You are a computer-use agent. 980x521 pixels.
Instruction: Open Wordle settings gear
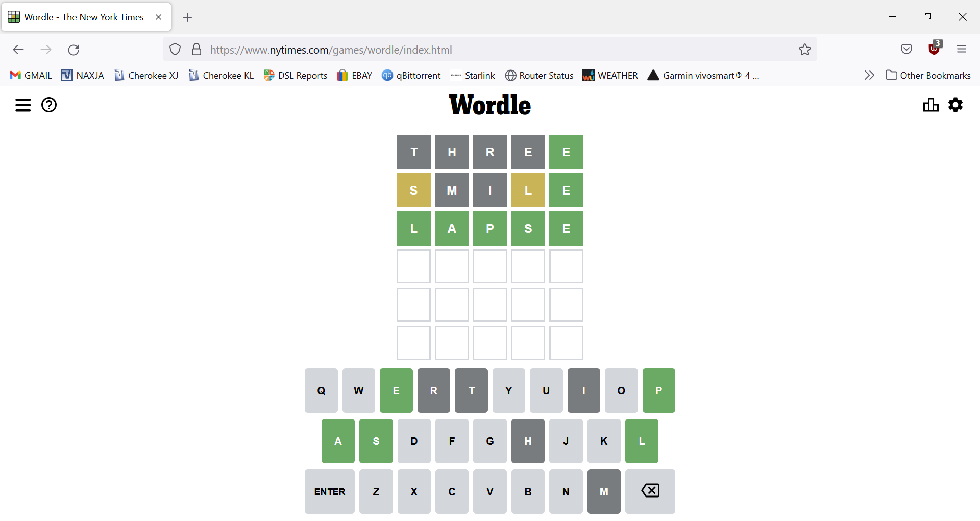coord(955,105)
